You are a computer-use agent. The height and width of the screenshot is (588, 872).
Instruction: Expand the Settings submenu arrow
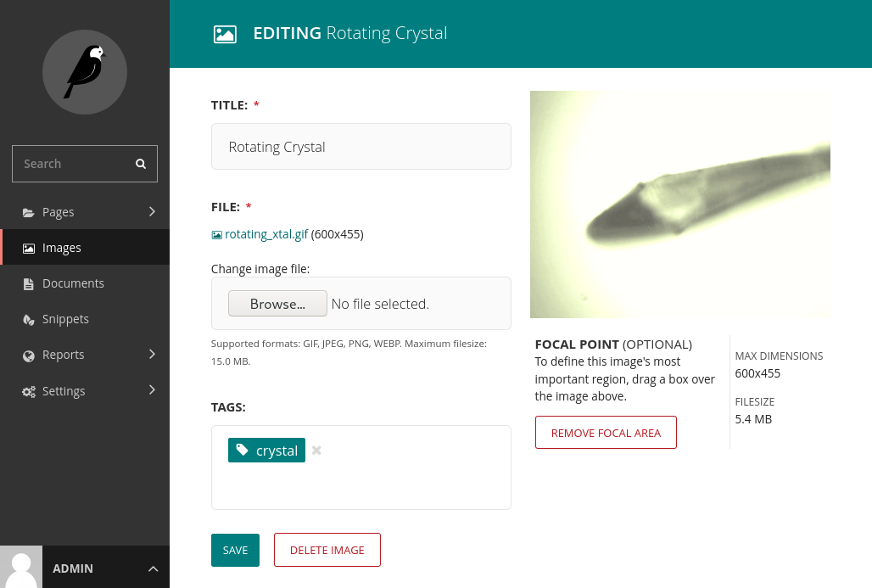(x=152, y=389)
